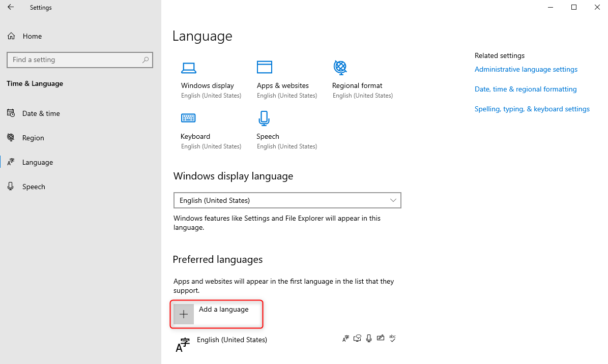Click the search magnifier in Find a setting
The width and height of the screenshot is (608, 364).
coord(146,59)
